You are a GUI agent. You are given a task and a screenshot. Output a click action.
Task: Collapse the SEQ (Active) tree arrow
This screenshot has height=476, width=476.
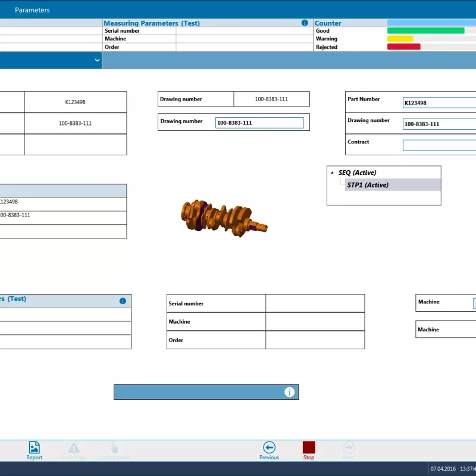click(x=332, y=173)
